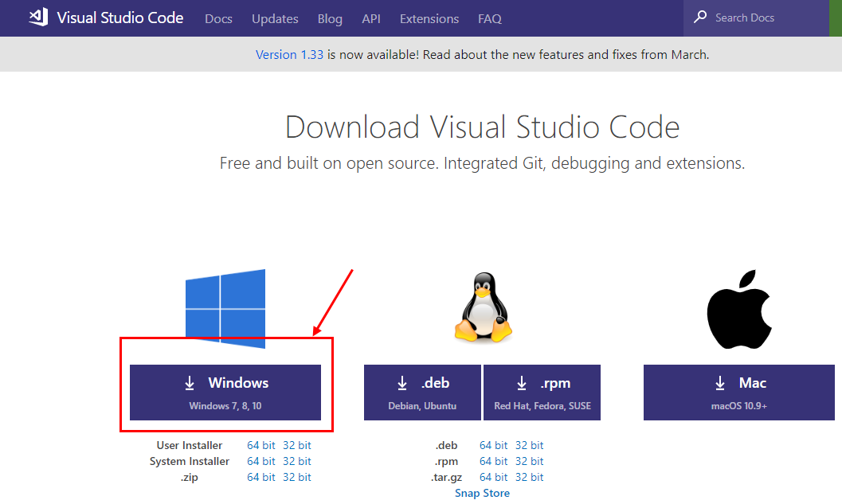
Task: Click the 'Free and built on open source' tagline
Action: coord(482,163)
